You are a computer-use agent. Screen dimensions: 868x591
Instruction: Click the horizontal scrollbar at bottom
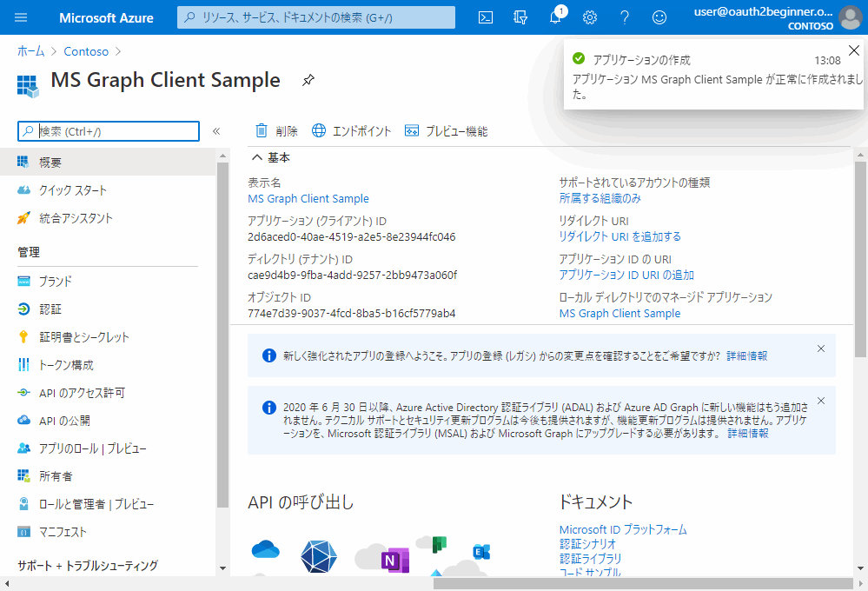pos(643,583)
